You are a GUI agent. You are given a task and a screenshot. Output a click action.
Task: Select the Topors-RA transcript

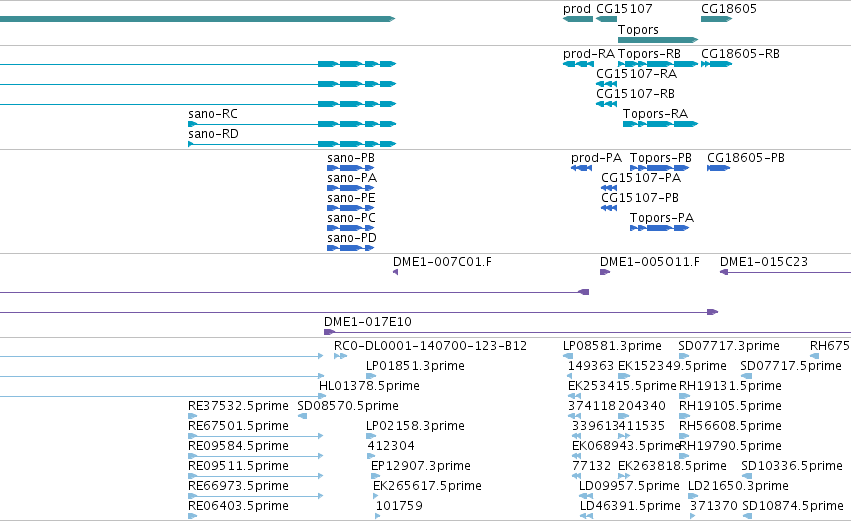pos(660,124)
